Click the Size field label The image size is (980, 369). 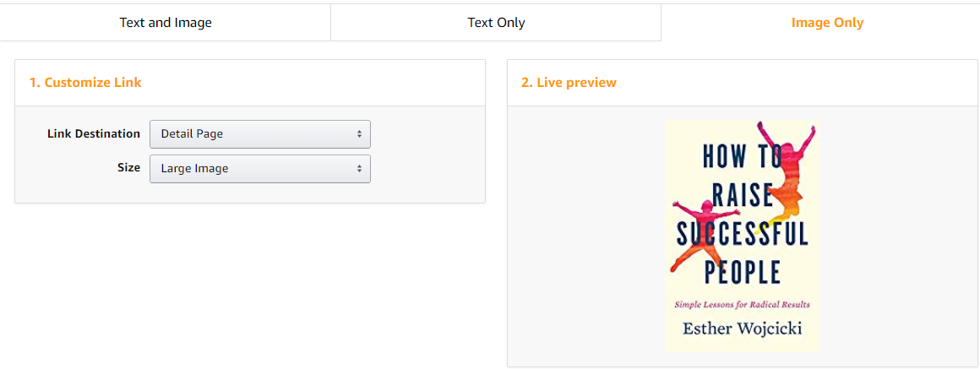128,168
